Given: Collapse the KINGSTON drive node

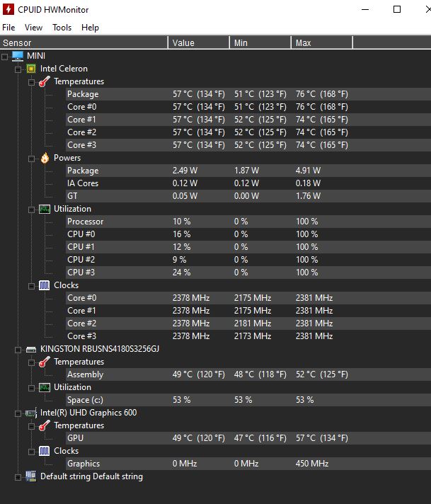Looking at the screenshot, I should coord(18,350).
